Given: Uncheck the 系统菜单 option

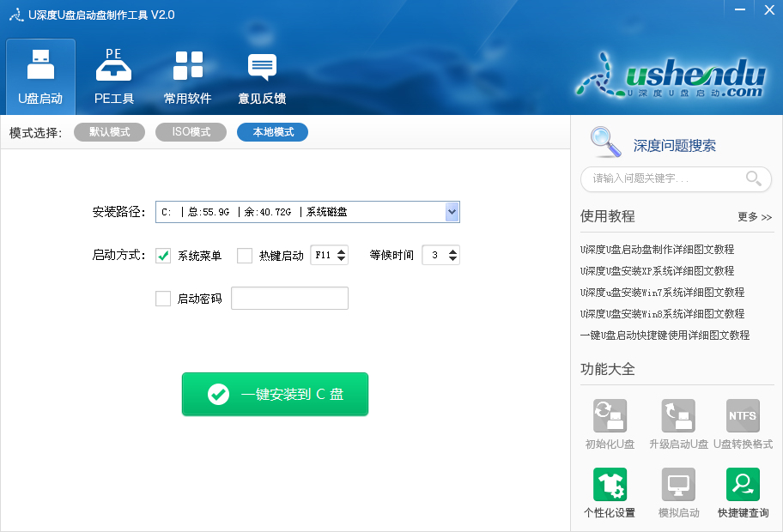Looking at the screenshot, I should coord(162,255).
